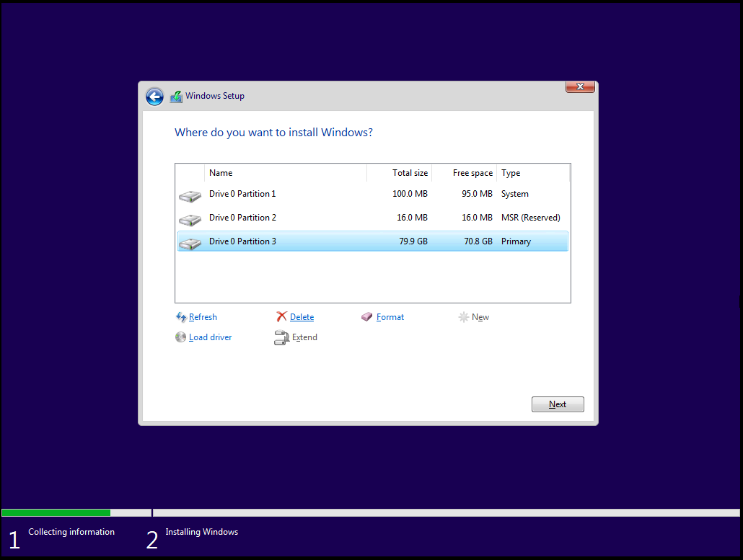The height and width of the screenshot is (560, 743).
Task: Click the Extend partition option
Action: pos(304,337)
